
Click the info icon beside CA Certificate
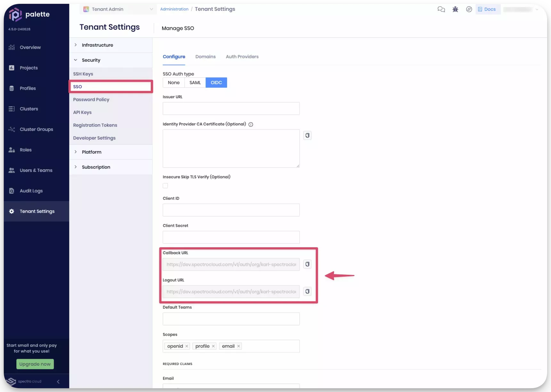coord(251,125)
